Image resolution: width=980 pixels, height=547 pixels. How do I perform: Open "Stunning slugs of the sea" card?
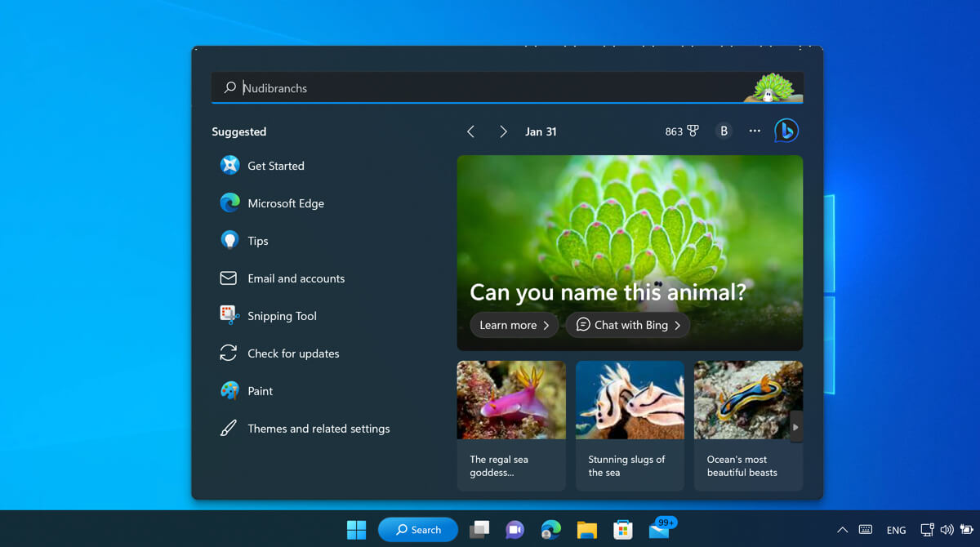tap(630, 425)
